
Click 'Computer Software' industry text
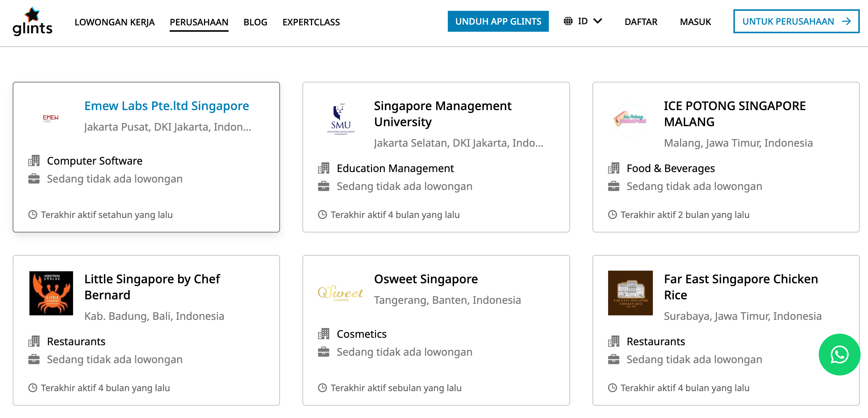95,161
